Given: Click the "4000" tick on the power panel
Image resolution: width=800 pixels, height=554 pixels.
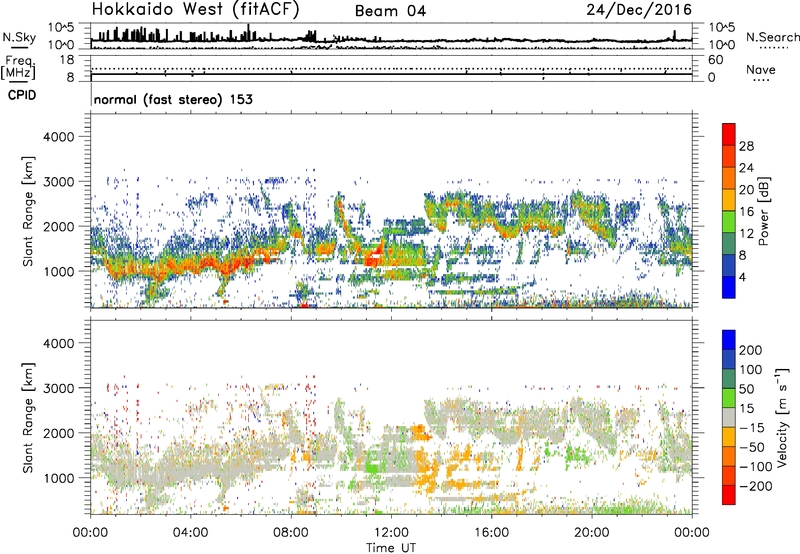Looking at the screenshot, I should click(59, 137).
